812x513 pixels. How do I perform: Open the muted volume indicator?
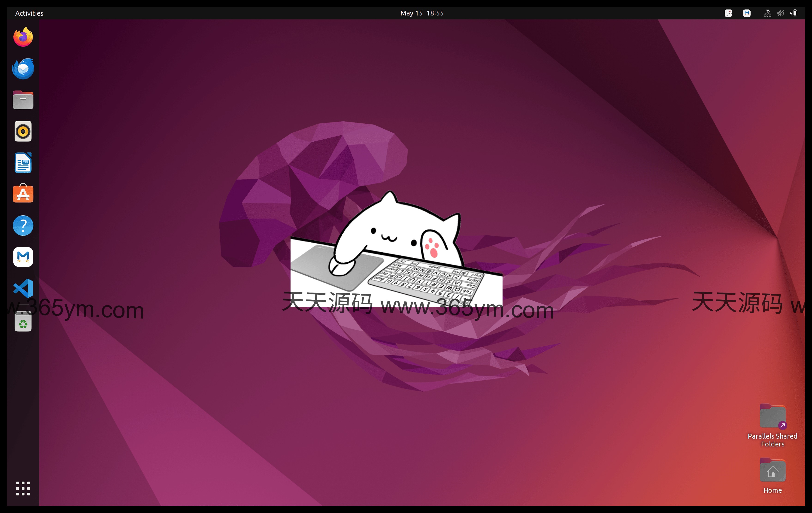(x=781, y=13)
